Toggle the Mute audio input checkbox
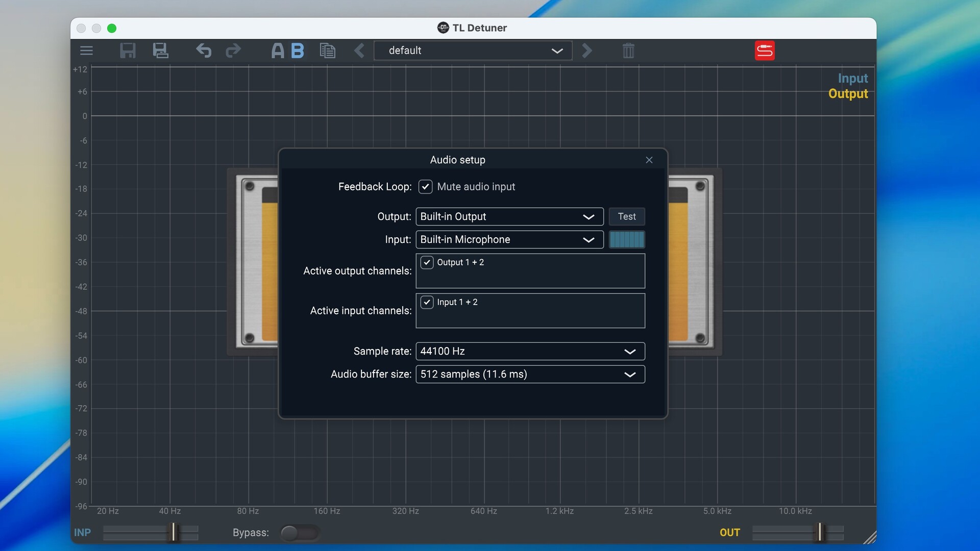Screen dimensions: 980x551 (425, 187)
